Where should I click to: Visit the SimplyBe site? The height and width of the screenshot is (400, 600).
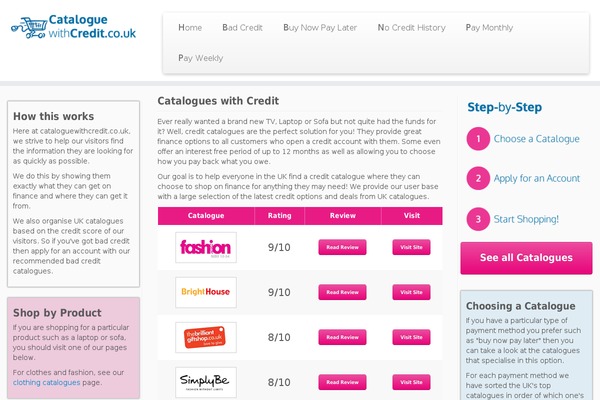pos(411,382)
